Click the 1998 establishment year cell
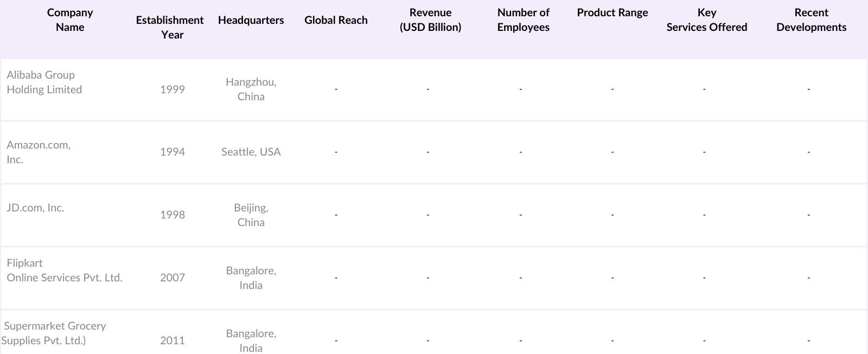Screen dimensions: 868x354 tap(173, 215)
